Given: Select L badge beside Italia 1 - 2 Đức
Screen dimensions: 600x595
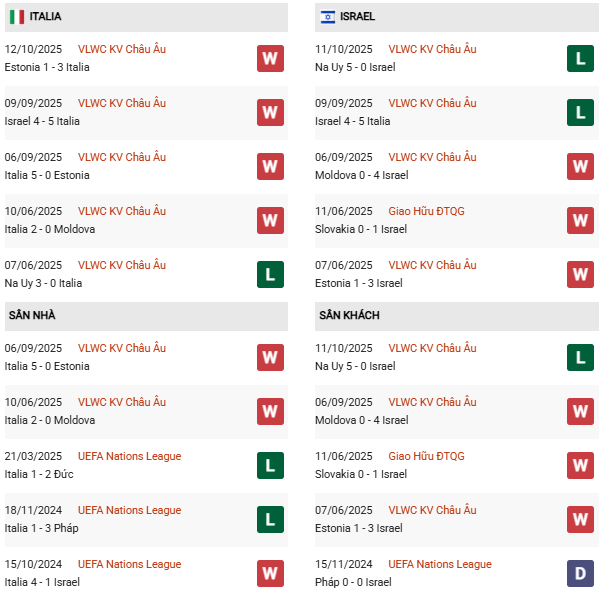Looking at the screenshot, I should pos(270,465).
